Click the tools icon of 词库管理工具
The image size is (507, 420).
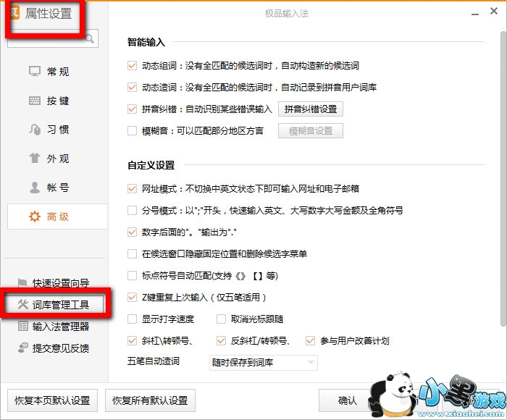[x=23, y=304]
